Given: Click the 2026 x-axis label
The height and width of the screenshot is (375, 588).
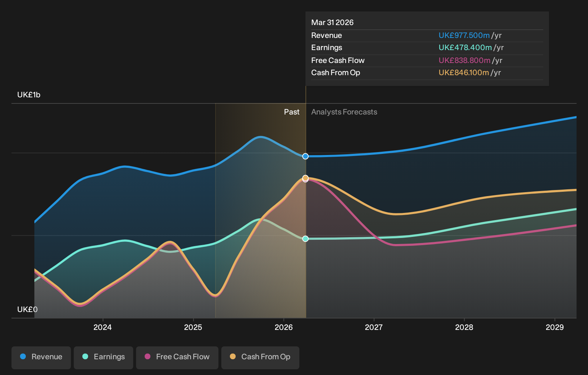Looking at the screenshot, I should (x=284, y=327).
